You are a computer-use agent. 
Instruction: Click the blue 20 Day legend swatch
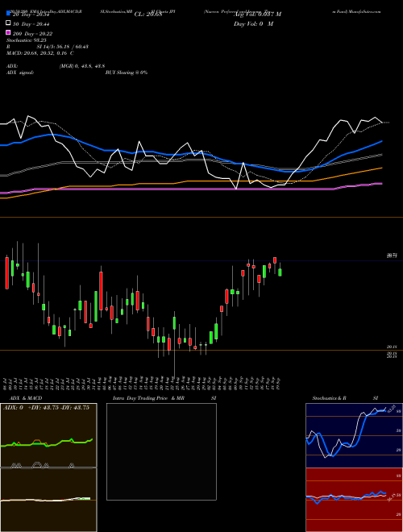point(8,13)
